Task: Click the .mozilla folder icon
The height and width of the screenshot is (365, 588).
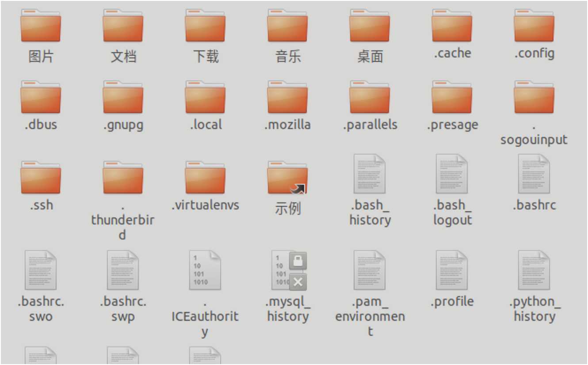Action: [x=287, y=97]
